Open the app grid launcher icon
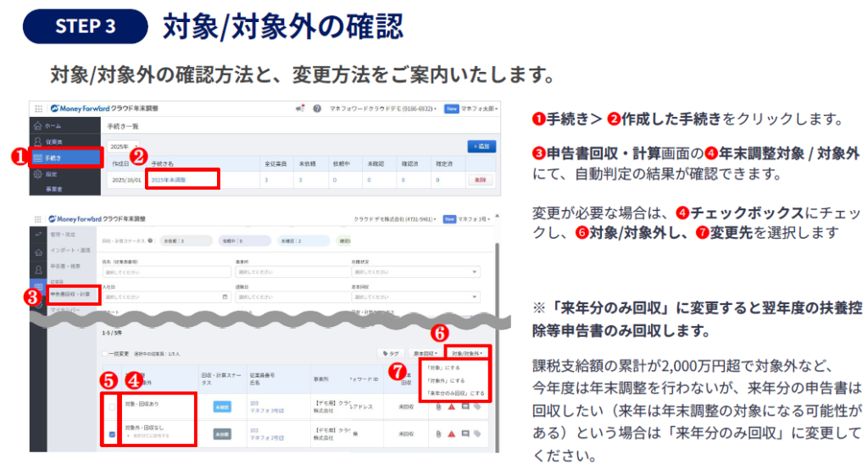The height and width of the screenshot is (470, 868). [38, 109]
